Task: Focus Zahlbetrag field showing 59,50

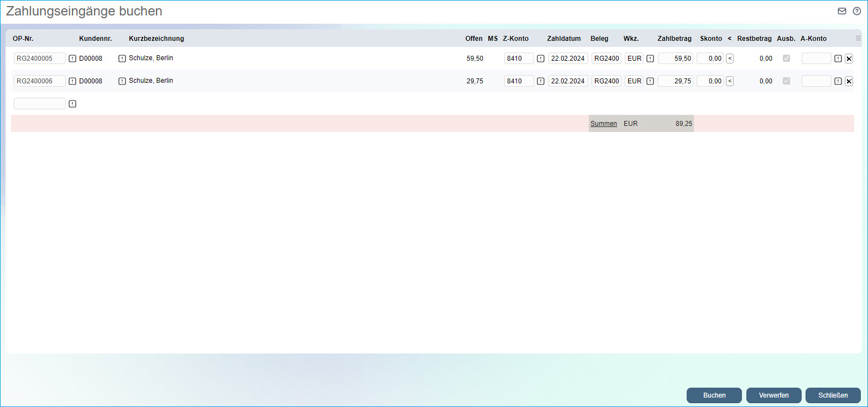Action: 676,59
